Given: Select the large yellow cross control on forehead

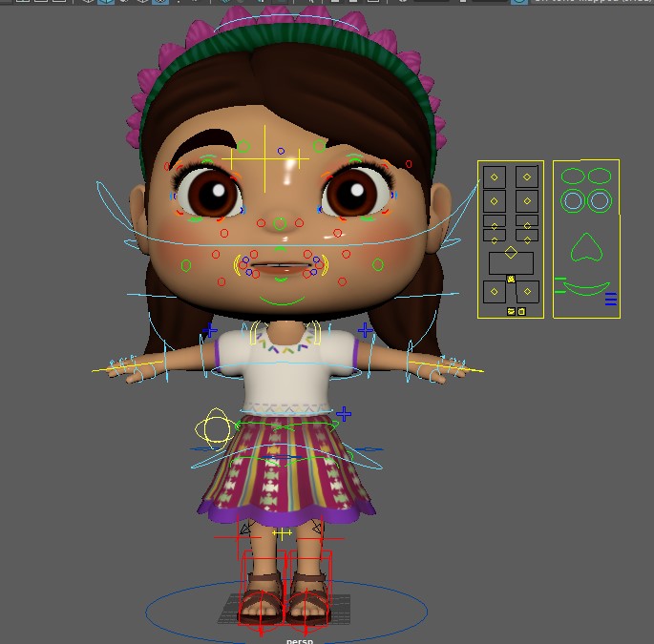Looking at the screenshot, I should click(x=264, y=158).
